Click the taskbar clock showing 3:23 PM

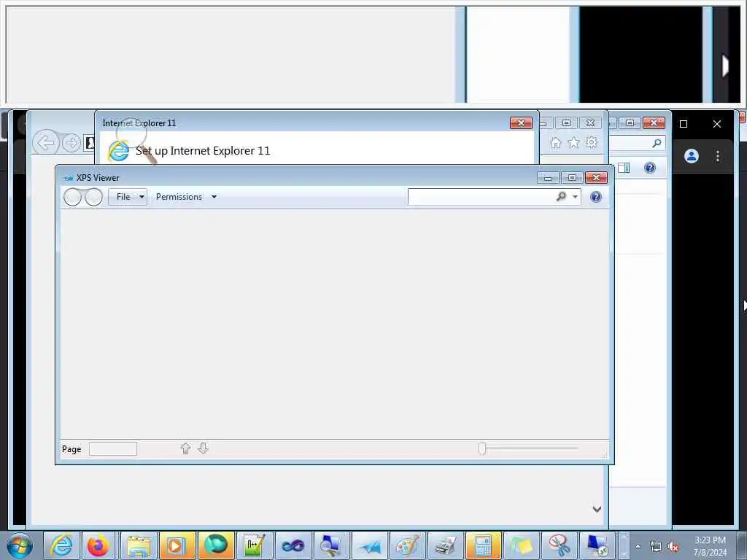(x=710, y=546)
